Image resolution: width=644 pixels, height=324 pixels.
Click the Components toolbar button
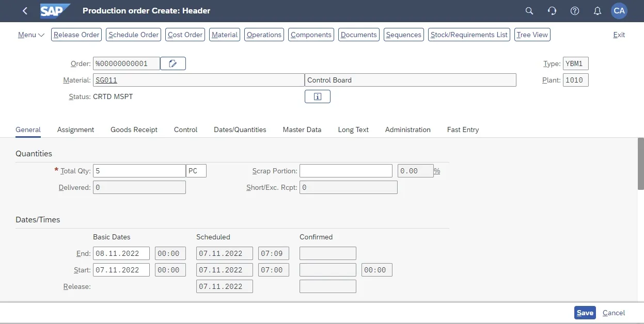point(311,35)
